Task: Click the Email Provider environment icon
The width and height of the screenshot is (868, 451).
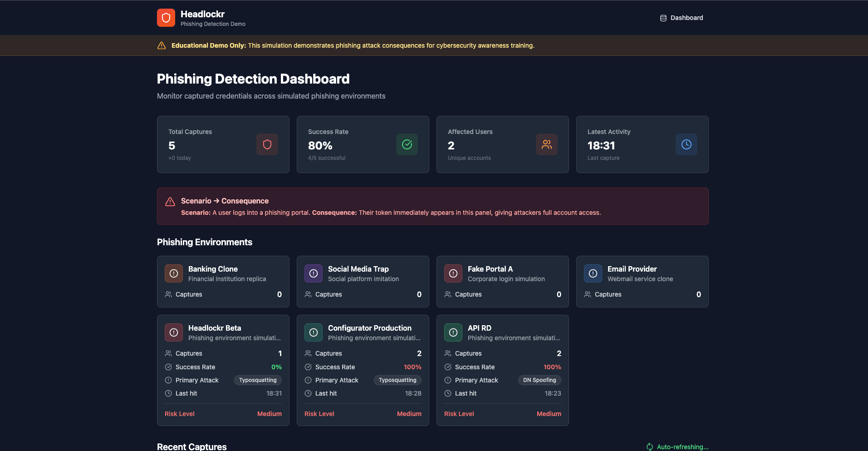Action: pos(593,273)
